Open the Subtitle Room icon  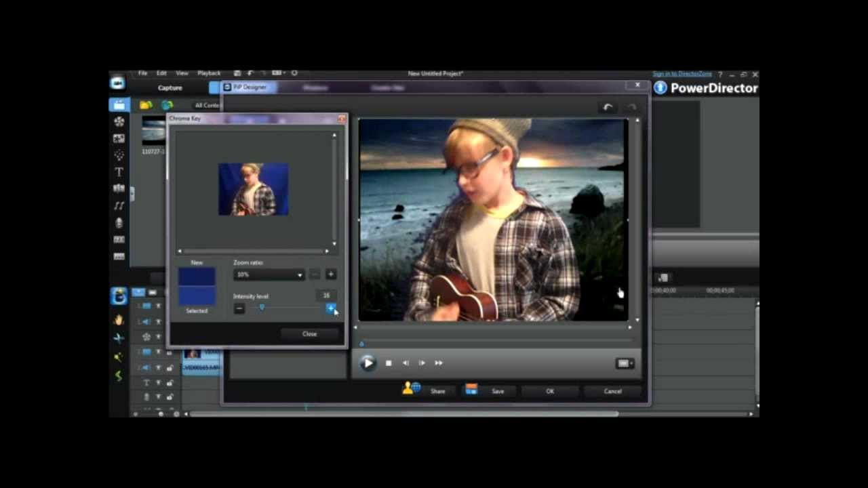(x=119, y=256)
